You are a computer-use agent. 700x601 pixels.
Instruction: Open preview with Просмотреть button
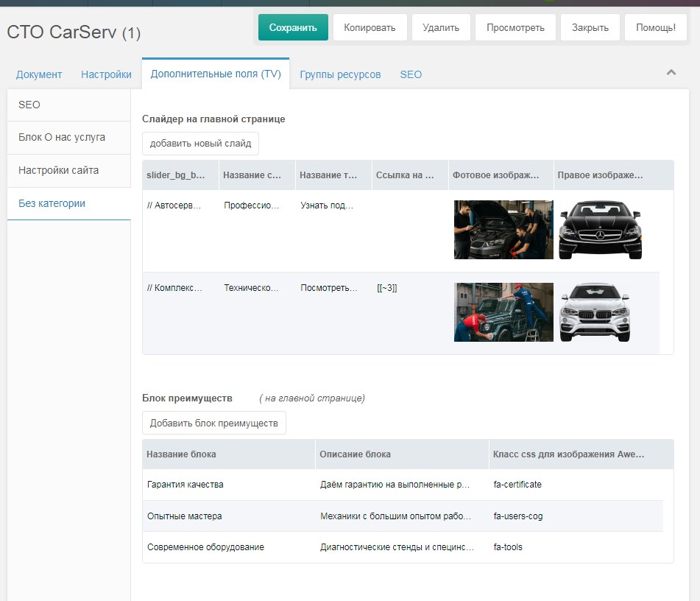click(515, 28)
